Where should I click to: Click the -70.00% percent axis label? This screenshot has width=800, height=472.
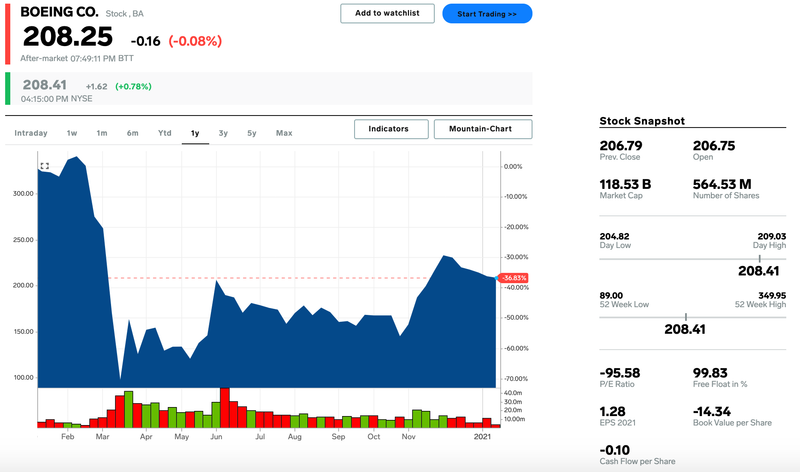[x=516, y=379]
